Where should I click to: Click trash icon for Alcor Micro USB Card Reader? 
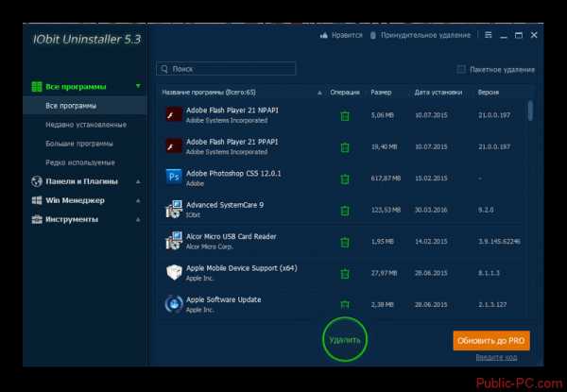[345, 242]
